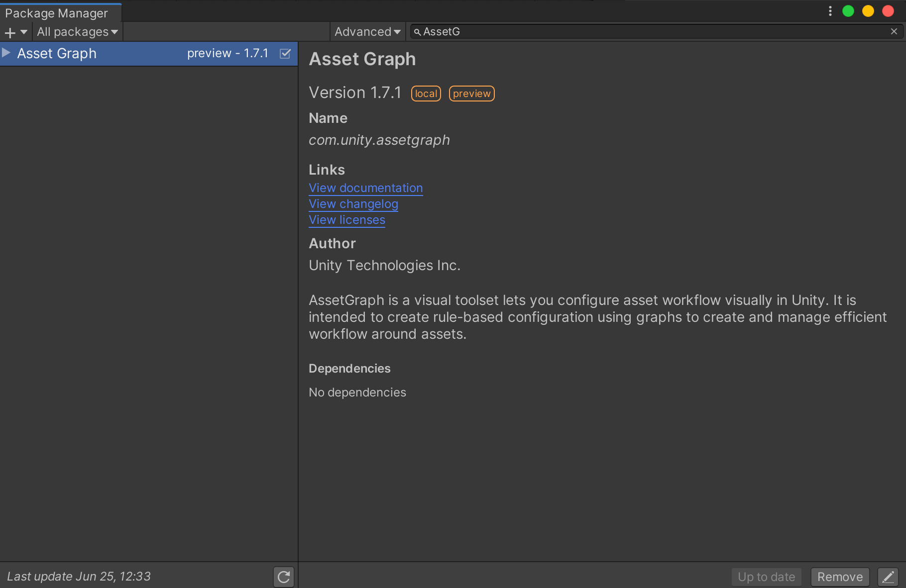Open the View licenses link
This screenshot has height=588, width=906.
[x=347, y=220]
